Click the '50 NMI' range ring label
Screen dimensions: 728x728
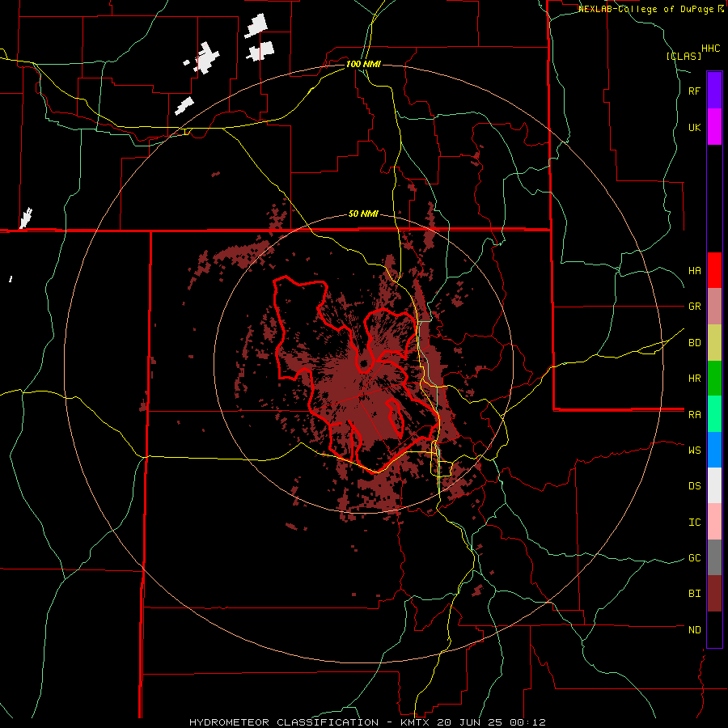(363, 214)
